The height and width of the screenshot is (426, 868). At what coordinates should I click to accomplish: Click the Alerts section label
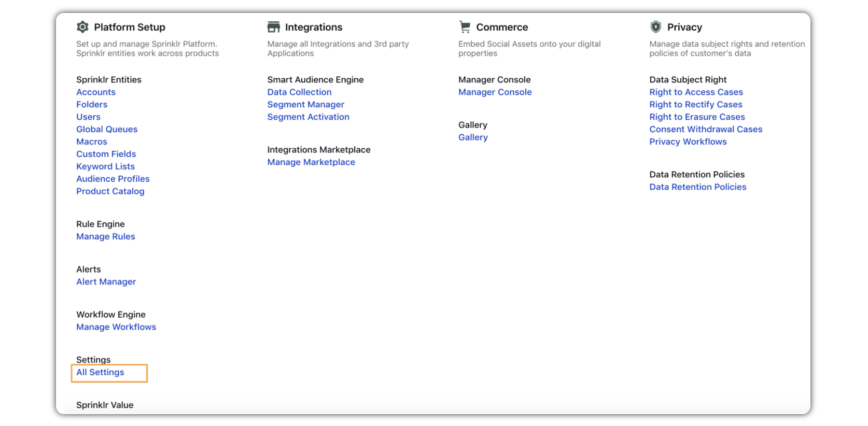coord(89,269)
